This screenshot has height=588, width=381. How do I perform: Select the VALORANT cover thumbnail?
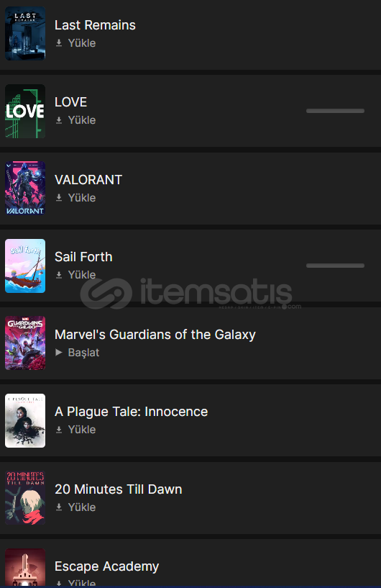(25, 189)
